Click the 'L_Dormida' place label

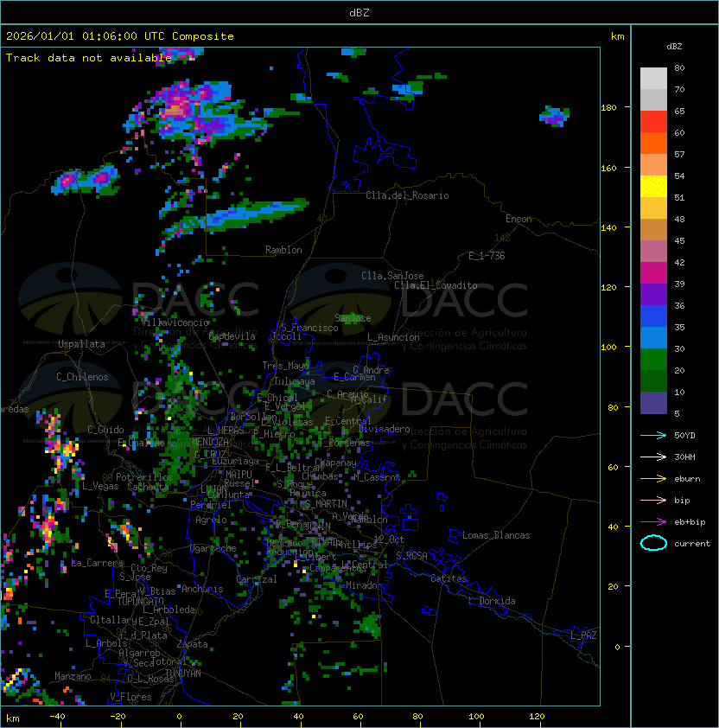tap(492, 601)
